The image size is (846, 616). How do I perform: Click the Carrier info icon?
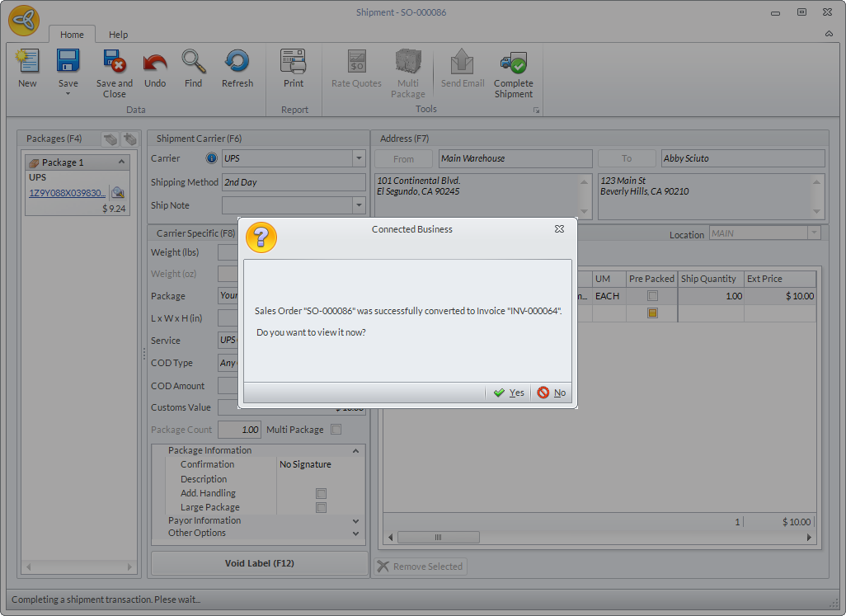pyautogui.click(x=212, y=158)
